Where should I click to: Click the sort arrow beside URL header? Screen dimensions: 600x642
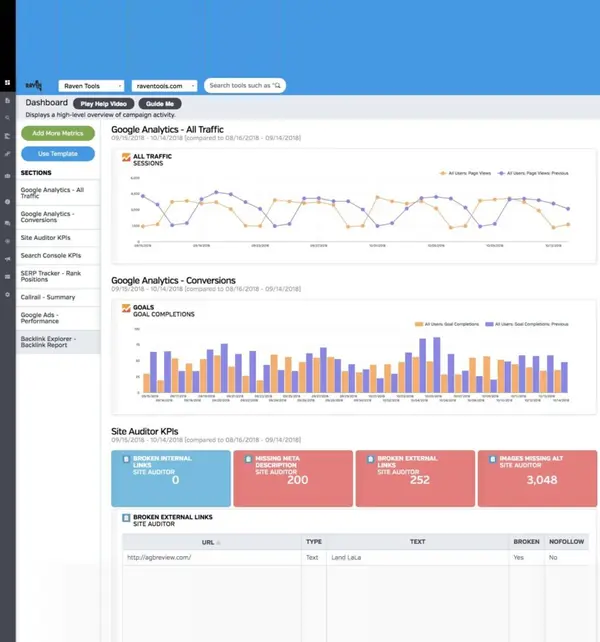click(x=218, y=543)
